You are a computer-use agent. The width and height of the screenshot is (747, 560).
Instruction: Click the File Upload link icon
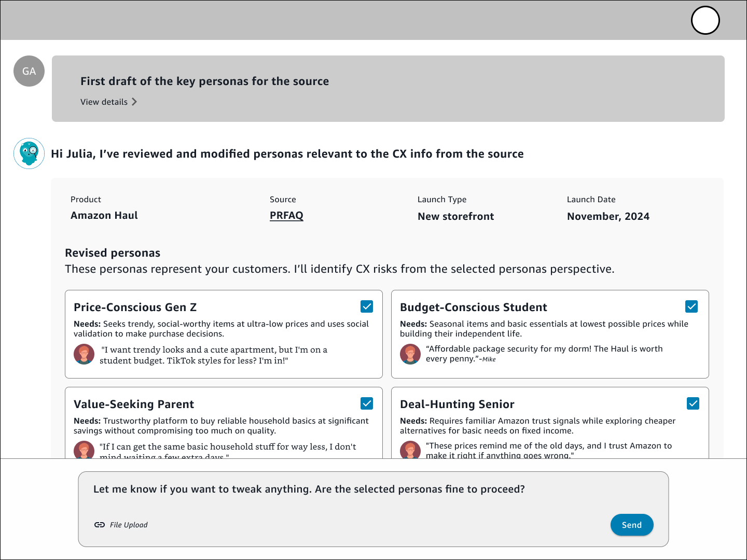(x=100, y=525)
